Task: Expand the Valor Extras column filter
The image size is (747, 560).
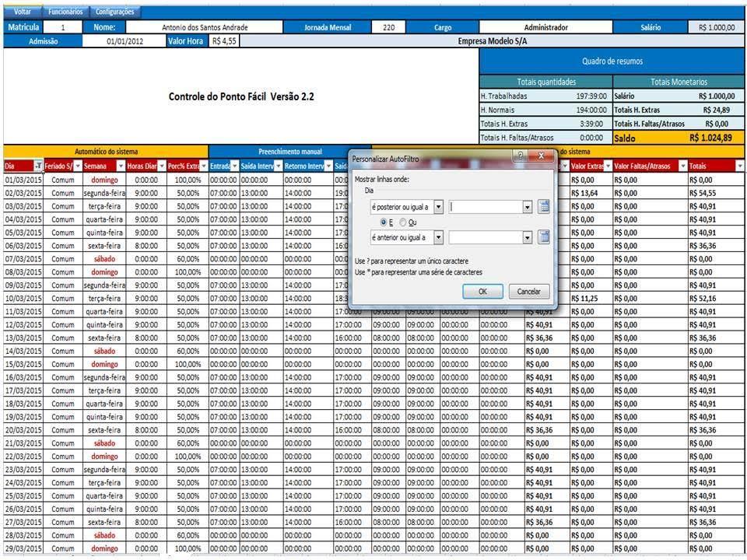Action: click(x=608, y=166)
